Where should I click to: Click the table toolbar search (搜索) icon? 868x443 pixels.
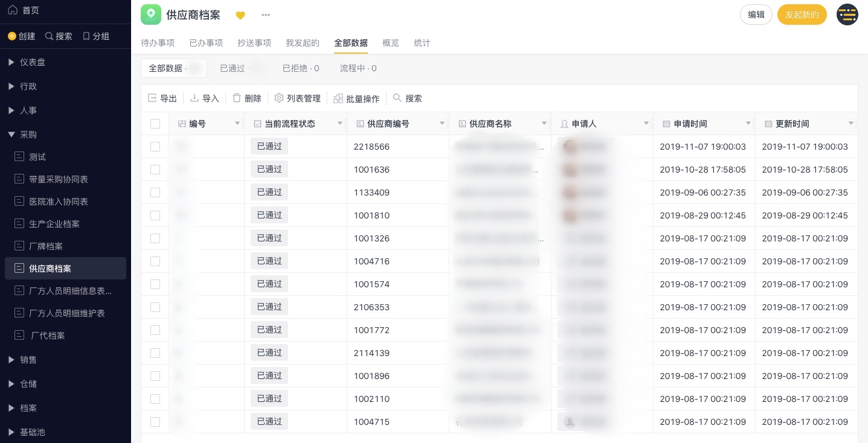click(x=397, y=98)
